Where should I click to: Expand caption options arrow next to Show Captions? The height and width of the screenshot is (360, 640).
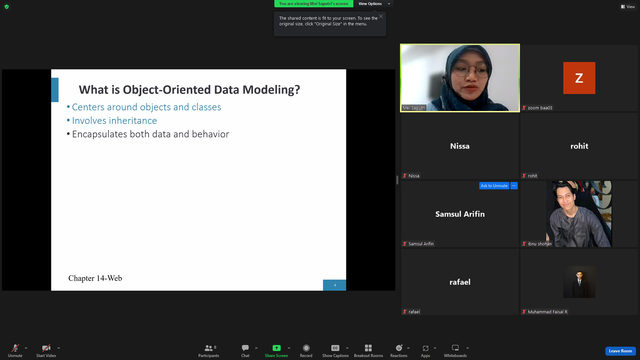(347, 348)
